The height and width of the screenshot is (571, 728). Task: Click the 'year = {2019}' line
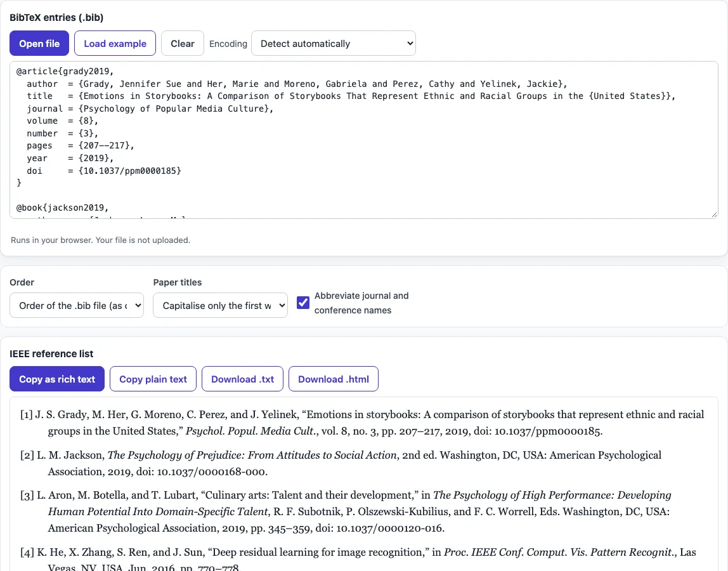pyautogui.click(x=70, y=158)
